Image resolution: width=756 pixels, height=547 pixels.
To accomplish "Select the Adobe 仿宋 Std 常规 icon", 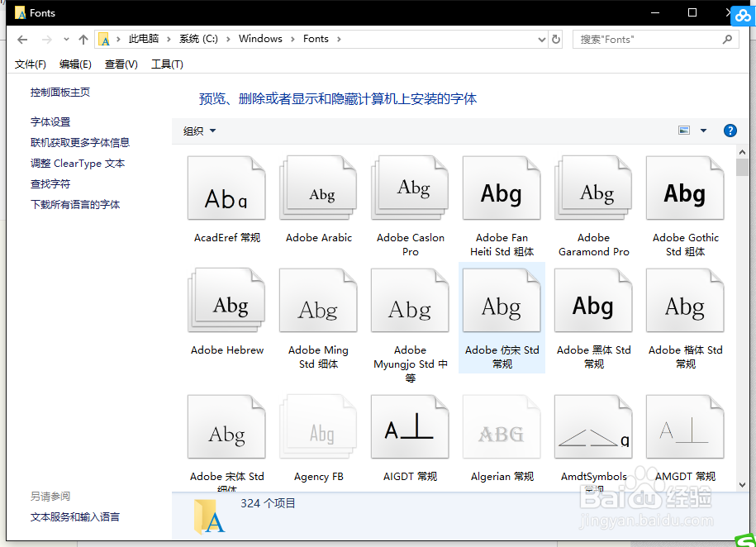I will click(502, 301).
